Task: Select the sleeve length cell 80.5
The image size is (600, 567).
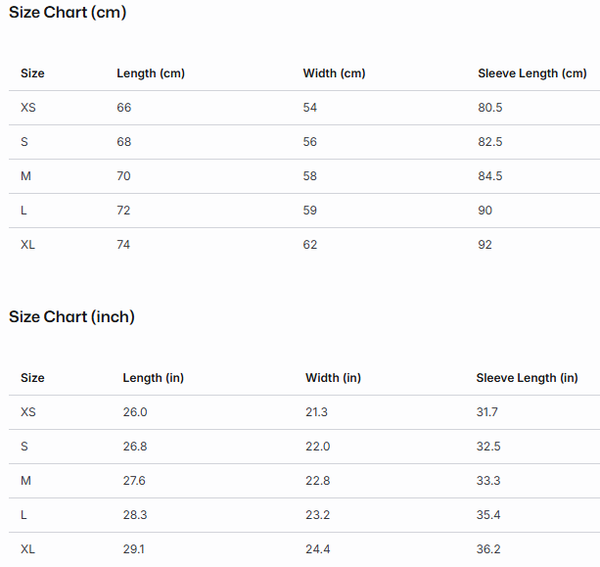Action: coord(490,108)
